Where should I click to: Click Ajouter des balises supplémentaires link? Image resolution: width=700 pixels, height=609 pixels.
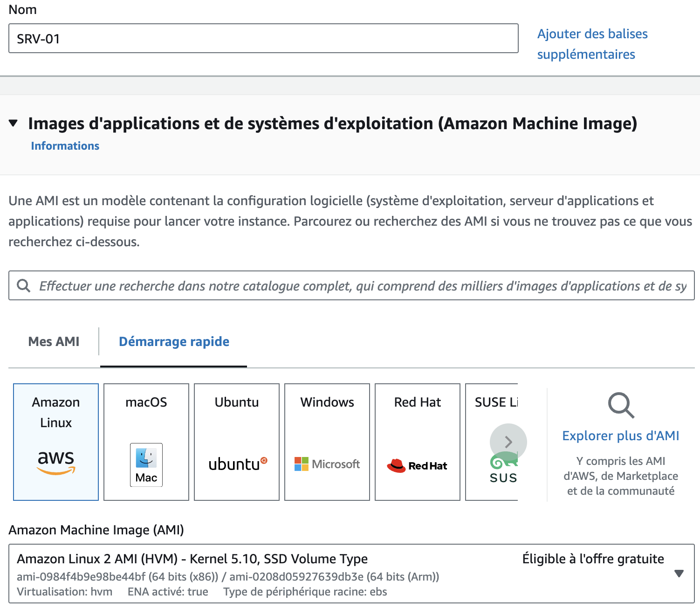[592, 44]
